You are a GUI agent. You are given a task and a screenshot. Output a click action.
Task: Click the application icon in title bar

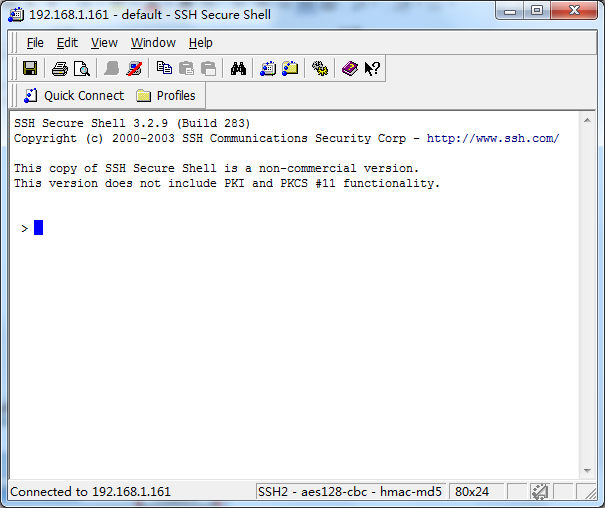point(16,15)
